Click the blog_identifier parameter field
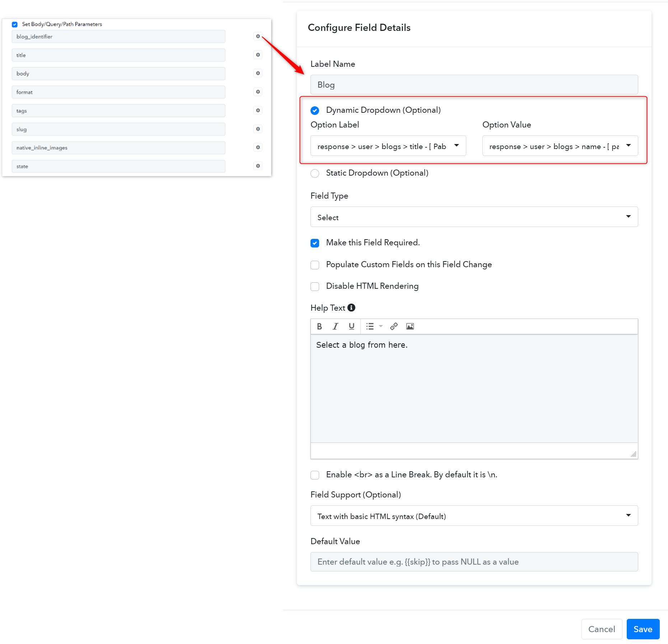The image size is (668, 644). click(x=118, y=37)
